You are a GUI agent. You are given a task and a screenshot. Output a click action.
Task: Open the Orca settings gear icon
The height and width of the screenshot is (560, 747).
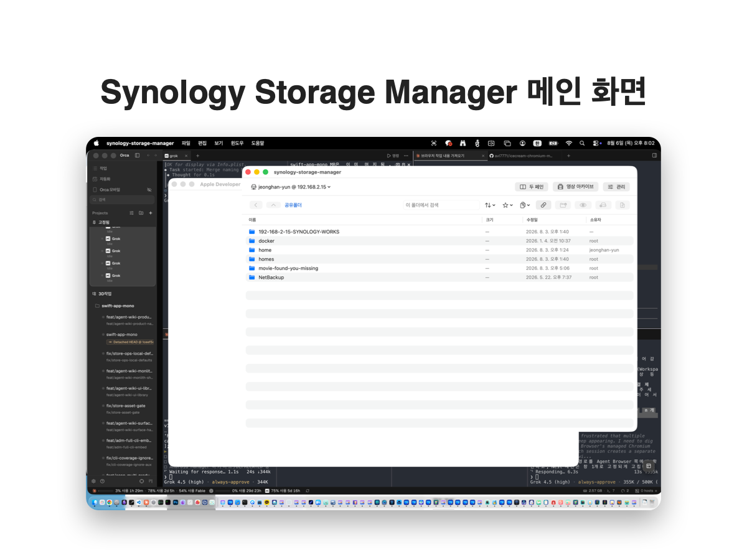94,481
